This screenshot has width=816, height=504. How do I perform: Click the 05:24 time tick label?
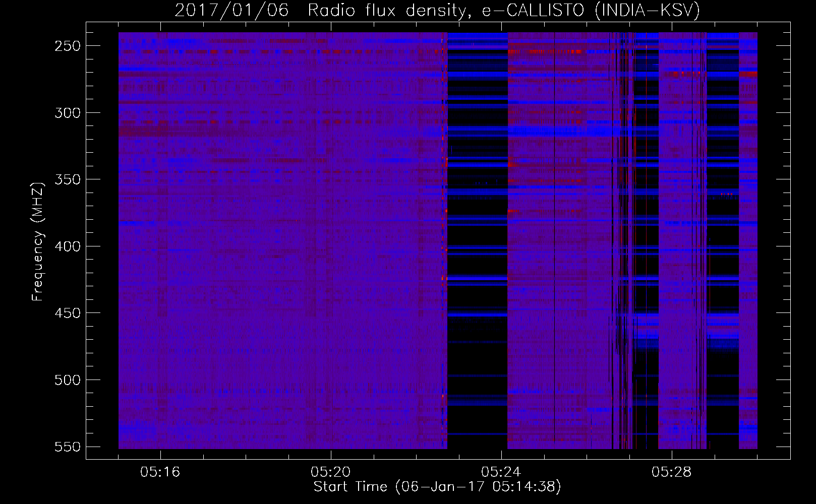point(501,472)
